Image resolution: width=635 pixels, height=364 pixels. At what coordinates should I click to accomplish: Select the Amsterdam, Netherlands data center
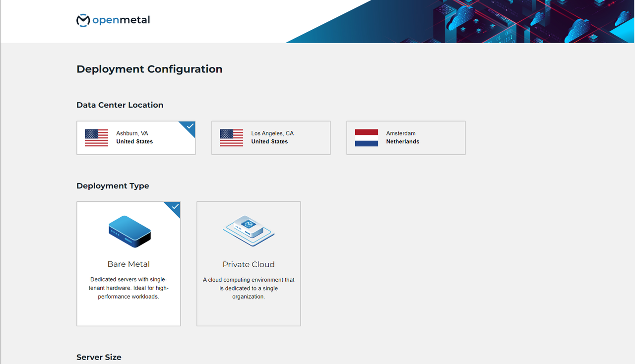406,137
